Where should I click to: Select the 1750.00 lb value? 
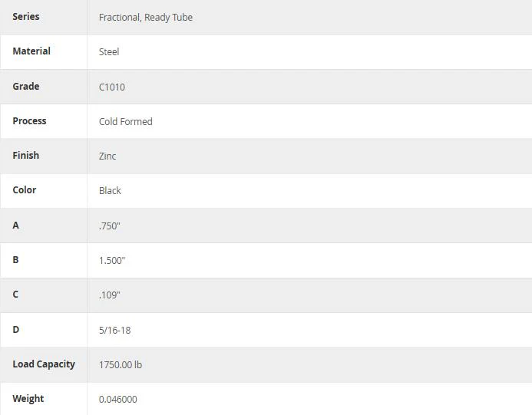(x=121, y=365)
